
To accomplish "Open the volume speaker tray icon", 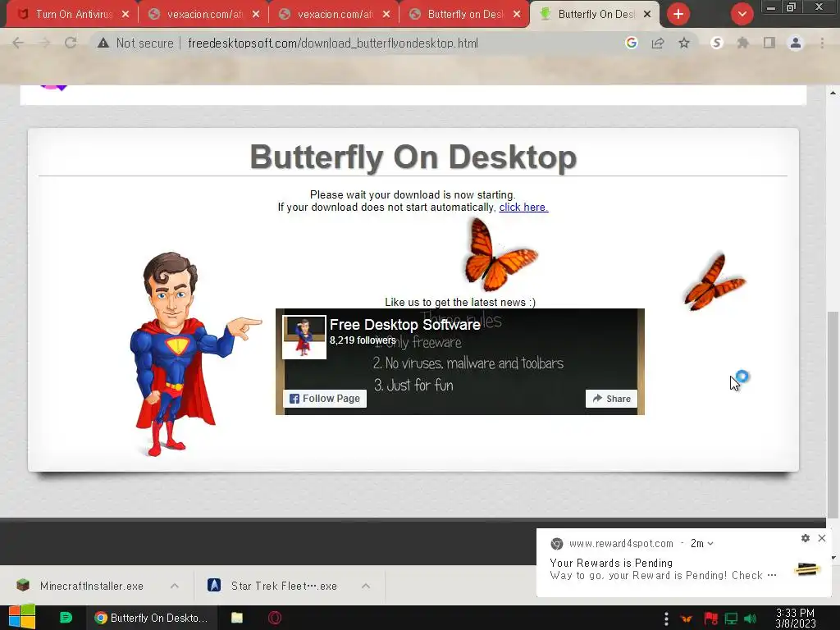I will 751,619.
